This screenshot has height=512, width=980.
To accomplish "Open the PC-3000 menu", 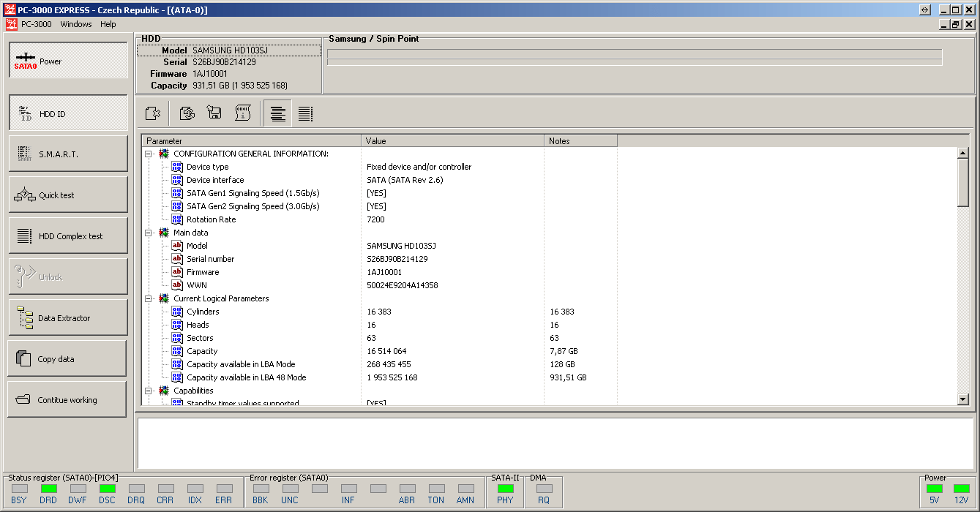I will 37,24.
